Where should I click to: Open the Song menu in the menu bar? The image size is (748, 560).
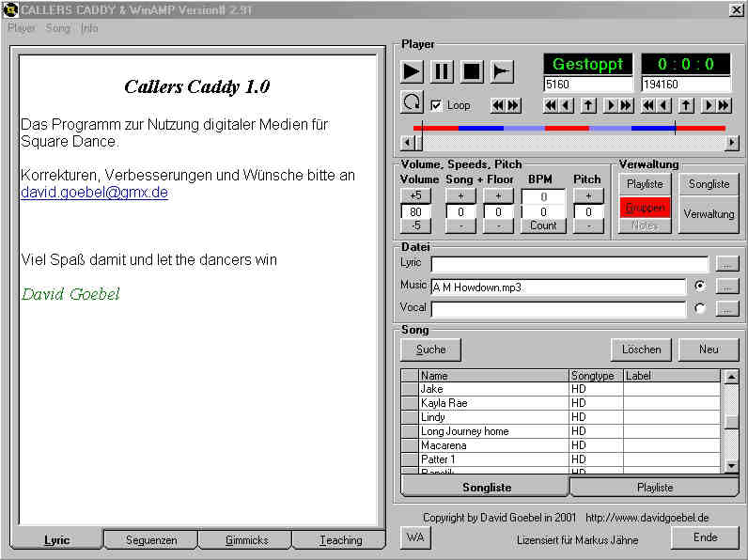57,28
